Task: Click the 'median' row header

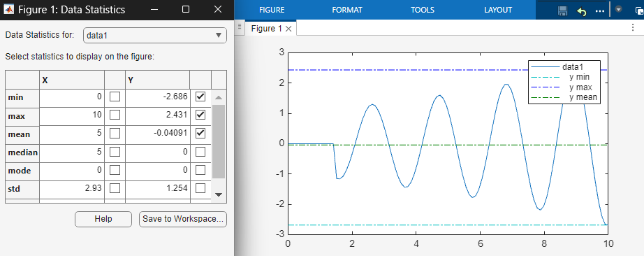Action: pos(22,152)
